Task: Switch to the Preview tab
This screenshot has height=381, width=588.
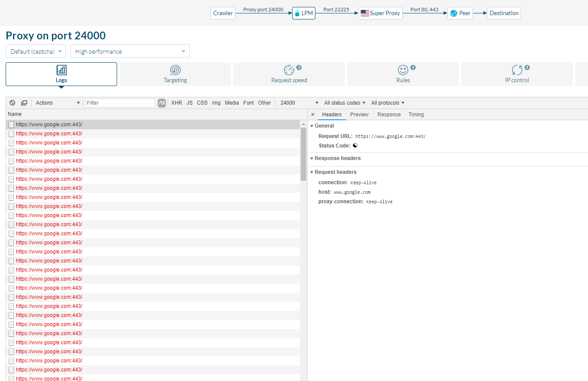Action: pyautogui.click(x=359, y=115)
